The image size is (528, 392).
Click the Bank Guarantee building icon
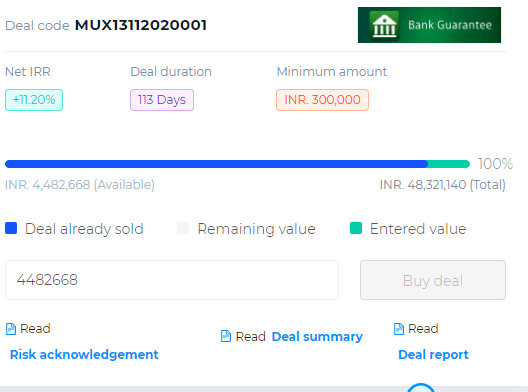384,26
